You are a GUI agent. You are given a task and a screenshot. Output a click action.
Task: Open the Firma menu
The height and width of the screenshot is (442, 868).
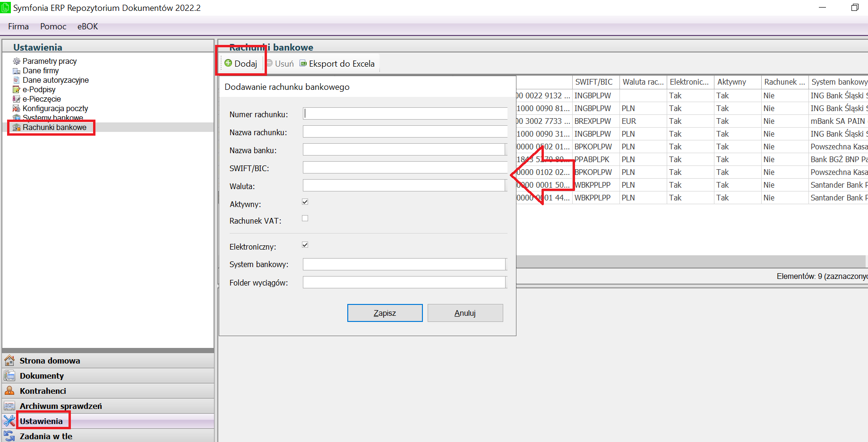18,26
